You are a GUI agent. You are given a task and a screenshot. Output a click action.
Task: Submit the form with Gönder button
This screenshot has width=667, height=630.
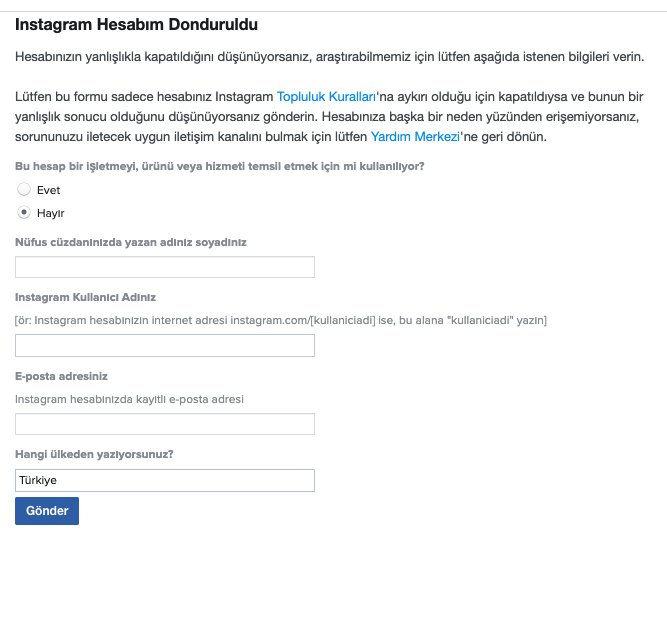pyautogui.click(x=47, y=511)
